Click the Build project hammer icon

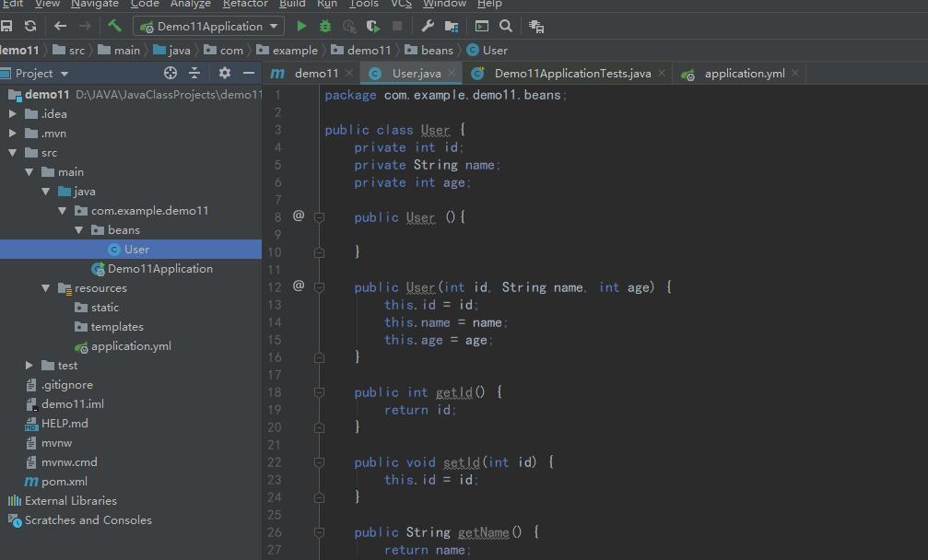click(x=114, y=27)
